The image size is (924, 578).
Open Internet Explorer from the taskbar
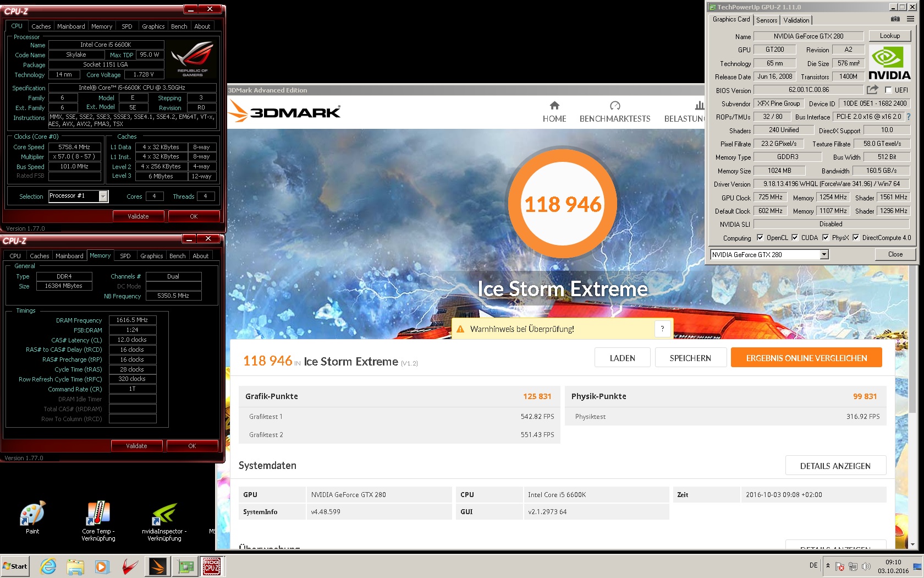pyautogui.click(x=48, y=566)
